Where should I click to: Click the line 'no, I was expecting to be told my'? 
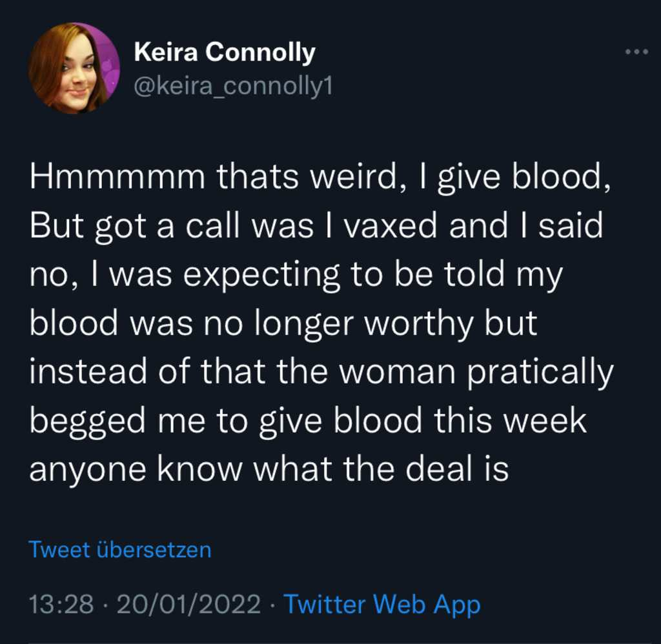296,276
